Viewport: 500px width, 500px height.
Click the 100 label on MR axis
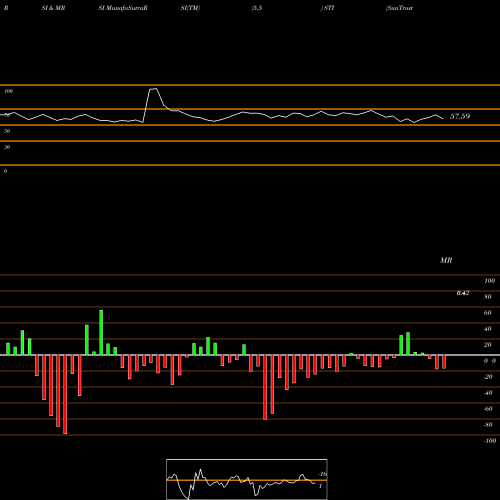489,281
